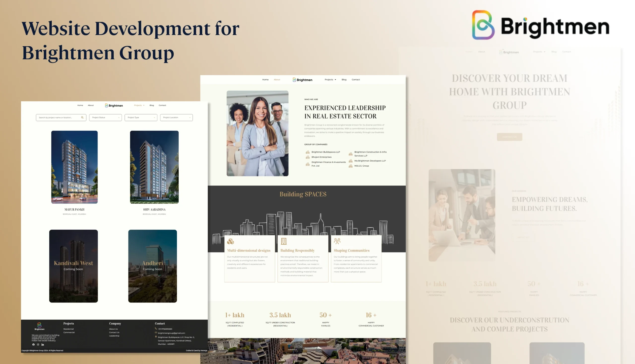The height and width of the screenshot is (364, 635).
Task: Click the Shaping Communities people icon
Action: click(x=337, y=241)
